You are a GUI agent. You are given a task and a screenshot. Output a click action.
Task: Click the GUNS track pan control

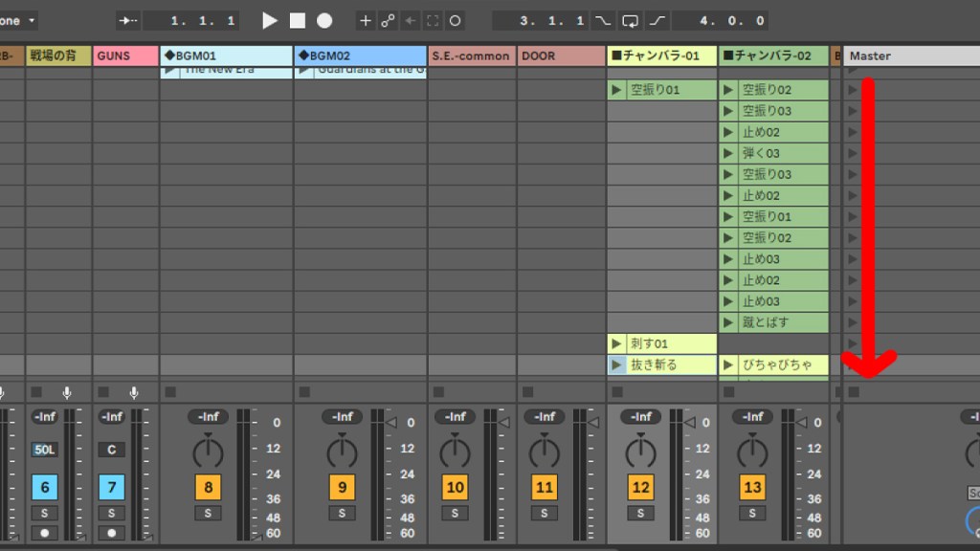coord(112,450)
